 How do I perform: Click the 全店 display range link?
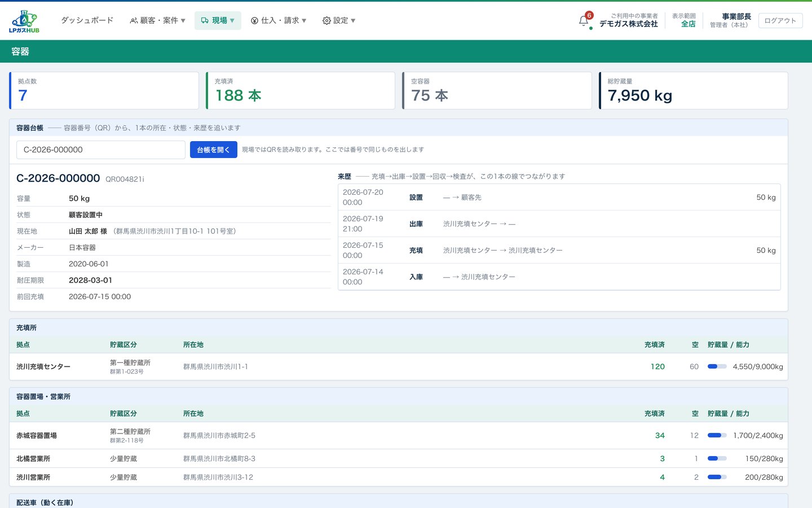689,24
